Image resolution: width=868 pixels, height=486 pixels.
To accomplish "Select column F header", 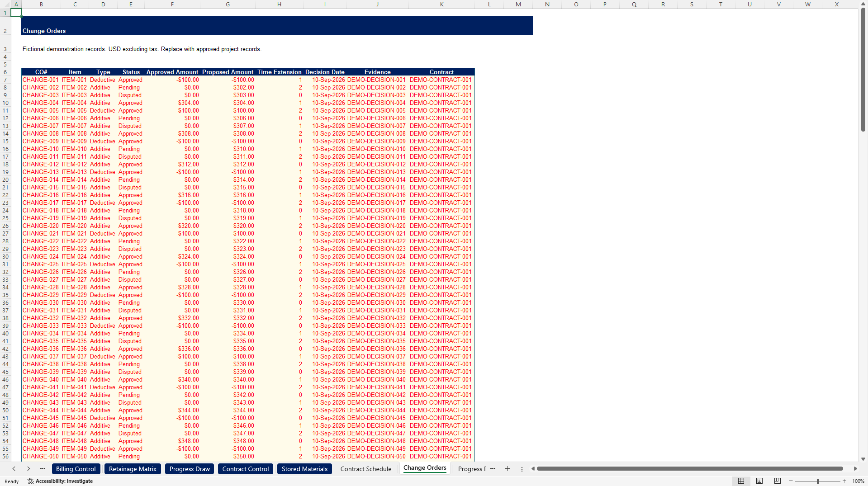I will point(172,4).
